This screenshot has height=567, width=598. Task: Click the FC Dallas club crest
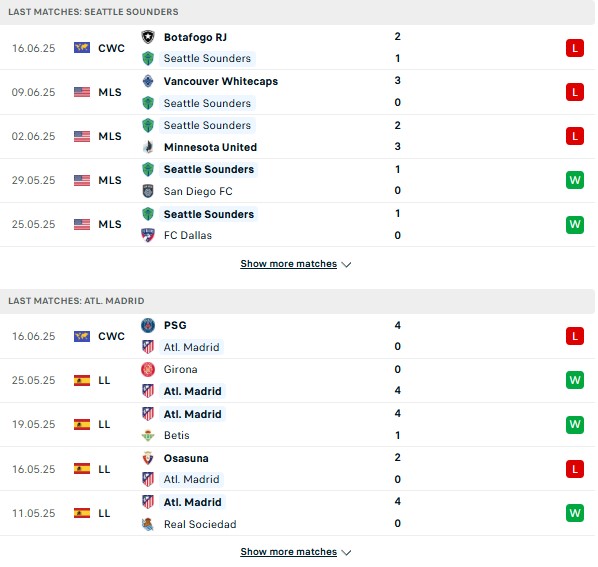[x=148, y=235]
